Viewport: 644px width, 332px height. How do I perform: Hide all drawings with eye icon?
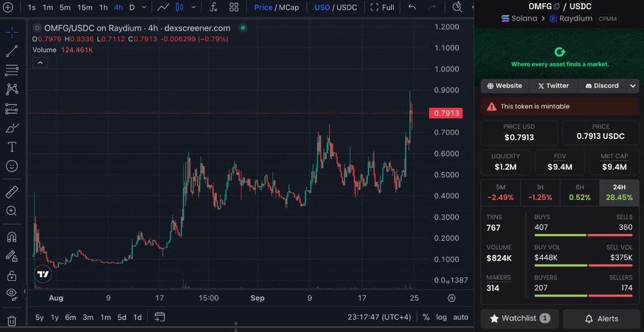[11, 293]
